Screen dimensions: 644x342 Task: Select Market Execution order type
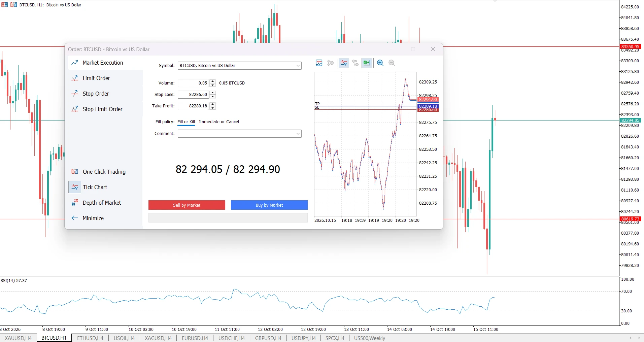click(x=105, y=63)
